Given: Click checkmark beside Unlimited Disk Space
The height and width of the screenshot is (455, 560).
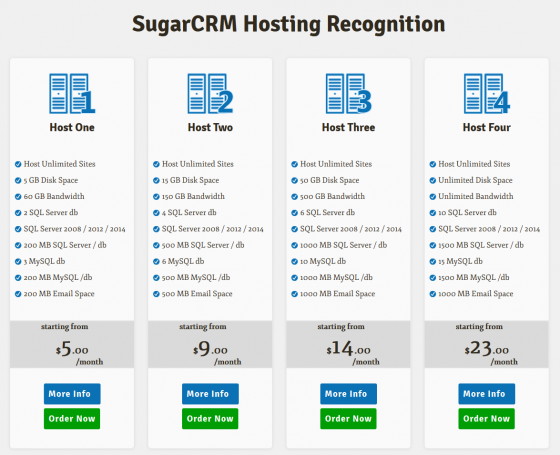Looking at the screenshot, I should 432,180.
